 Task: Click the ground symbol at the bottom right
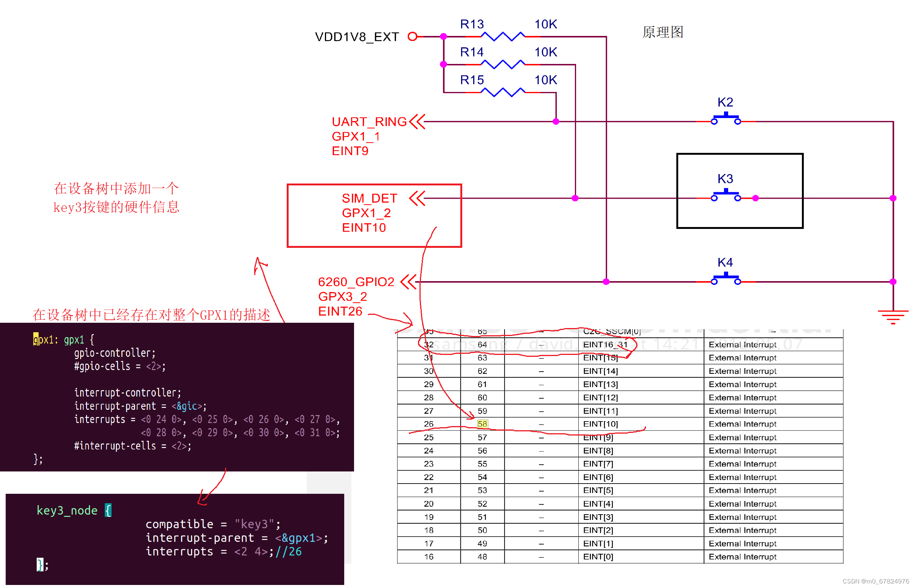(892, 317)
